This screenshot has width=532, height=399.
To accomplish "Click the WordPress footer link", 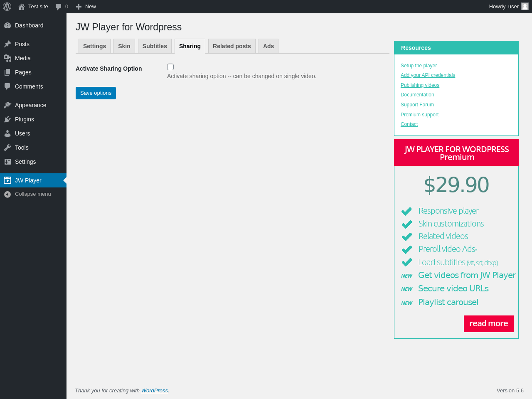I will point(155,391).
